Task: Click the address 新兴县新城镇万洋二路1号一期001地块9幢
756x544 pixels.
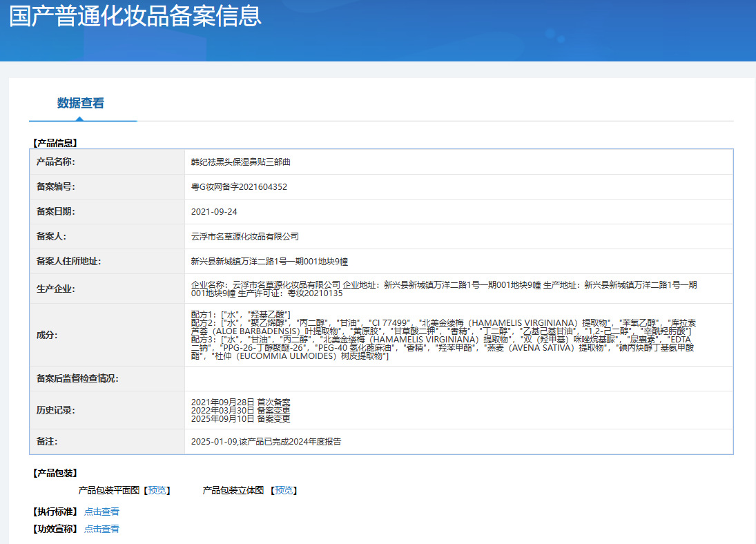Action: coord(269,262)
